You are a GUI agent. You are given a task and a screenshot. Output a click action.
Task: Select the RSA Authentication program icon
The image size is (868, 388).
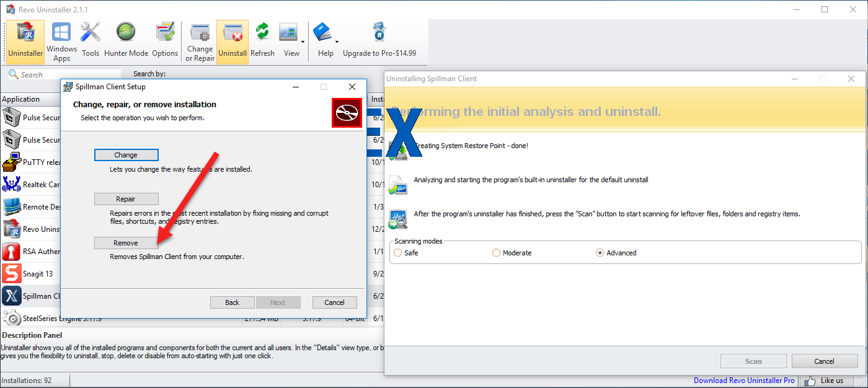(12, 252)
